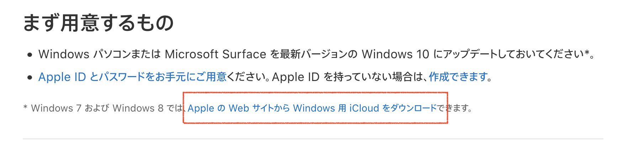
Task: Click the 作成できます link
Action: 458,77
